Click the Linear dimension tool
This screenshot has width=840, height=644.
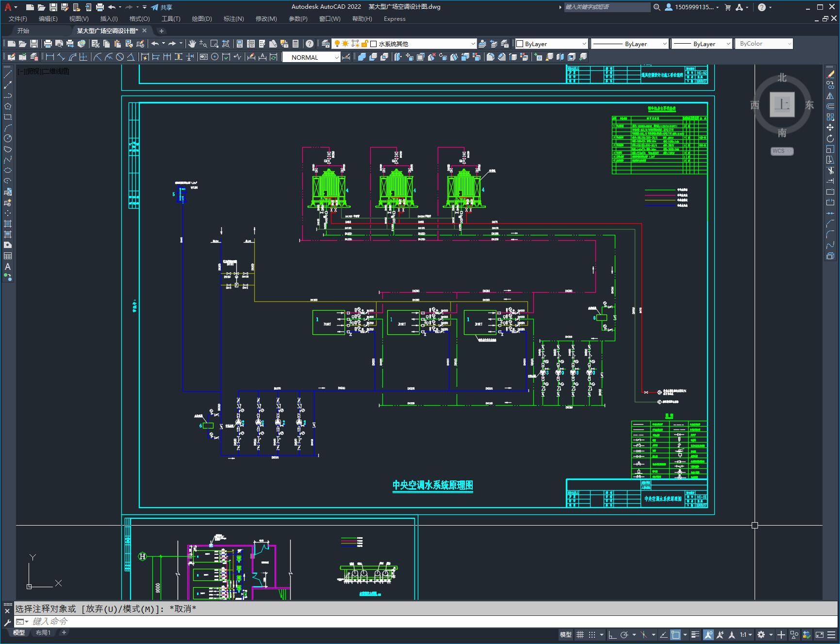[x=49, y=57]
